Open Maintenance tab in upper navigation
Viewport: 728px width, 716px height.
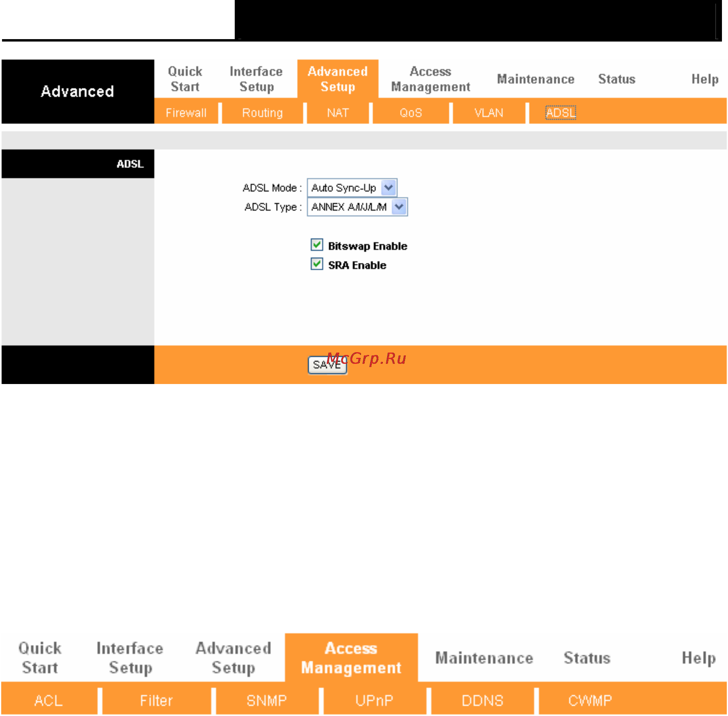coord(536,79)
